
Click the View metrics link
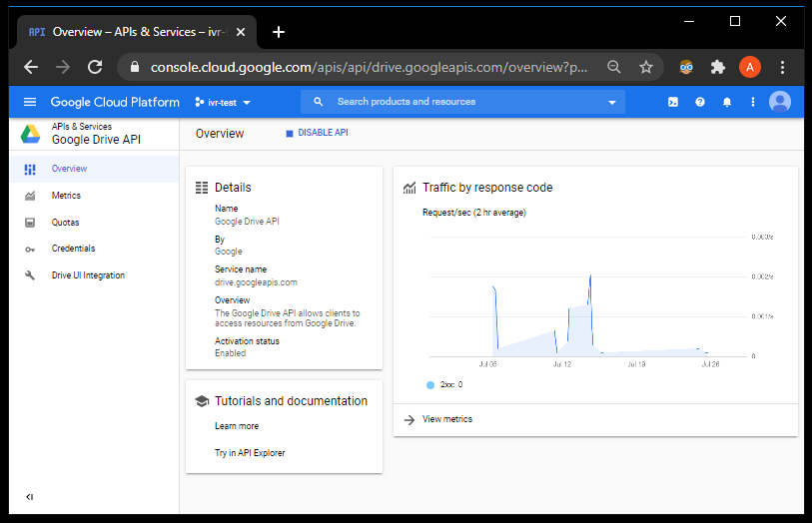(447, 419)
